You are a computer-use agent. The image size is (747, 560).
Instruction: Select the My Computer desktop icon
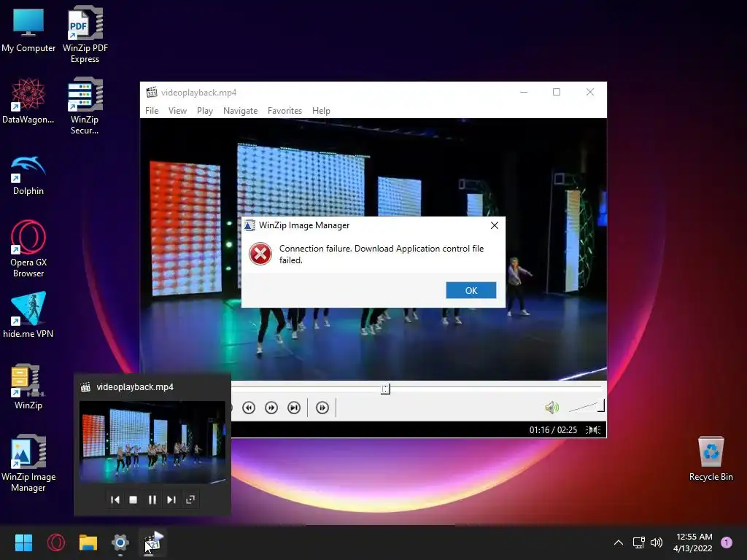[x=28, y=31]
